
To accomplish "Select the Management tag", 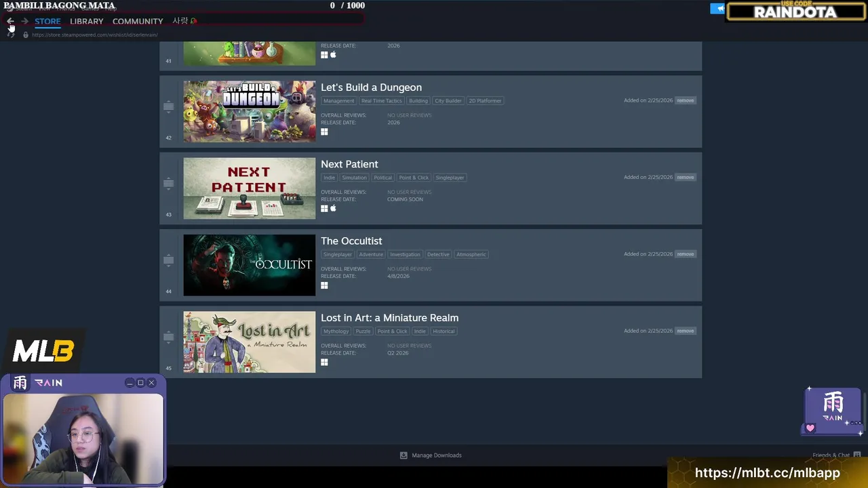I will pos(338,101).
